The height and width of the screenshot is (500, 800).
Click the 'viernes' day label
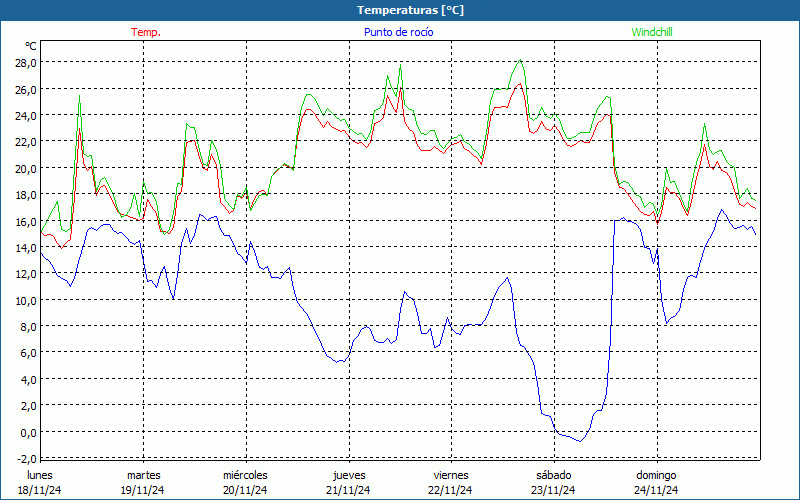451,475
